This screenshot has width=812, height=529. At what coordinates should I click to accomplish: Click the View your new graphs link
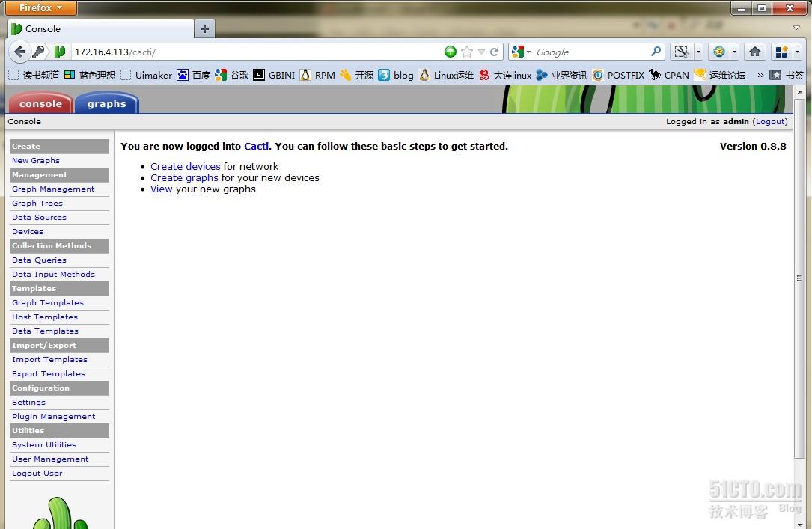click(161, 189)
